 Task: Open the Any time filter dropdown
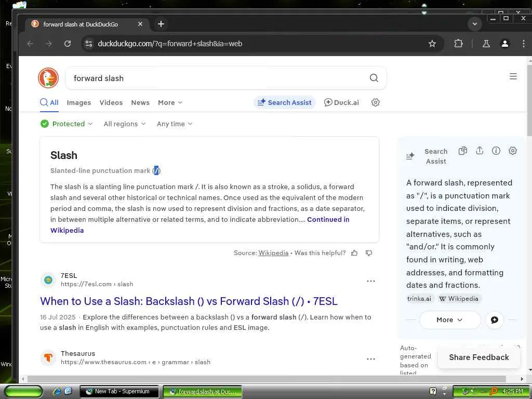coord(175,124)
